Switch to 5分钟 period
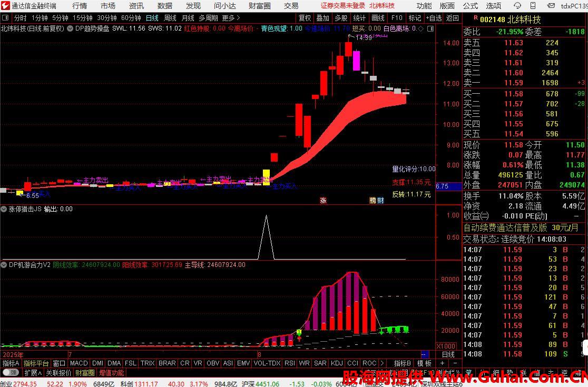 tap(61, 18)
